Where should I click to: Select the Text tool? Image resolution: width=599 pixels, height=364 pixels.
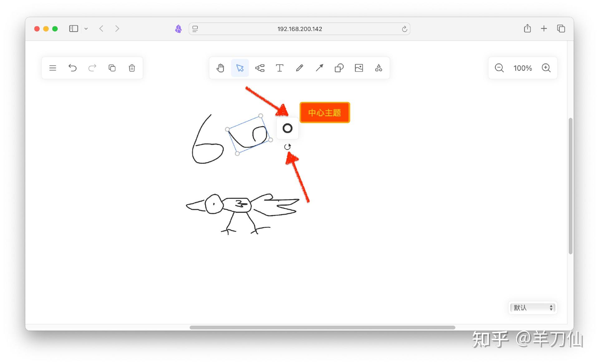[280, 68]
